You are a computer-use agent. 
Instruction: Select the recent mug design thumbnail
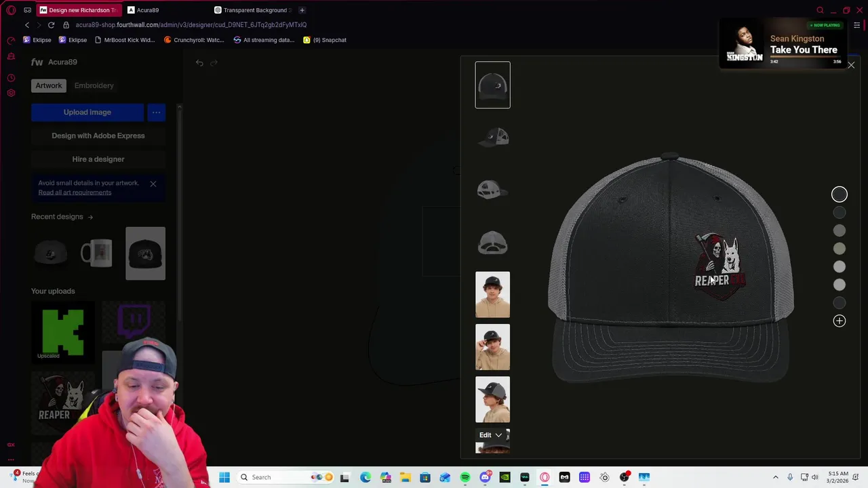(98, 253)
